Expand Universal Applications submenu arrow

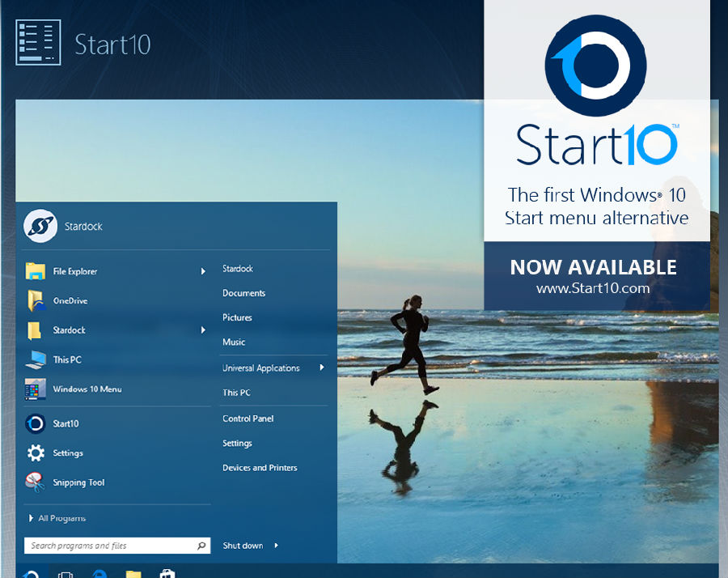coord(322,368)
